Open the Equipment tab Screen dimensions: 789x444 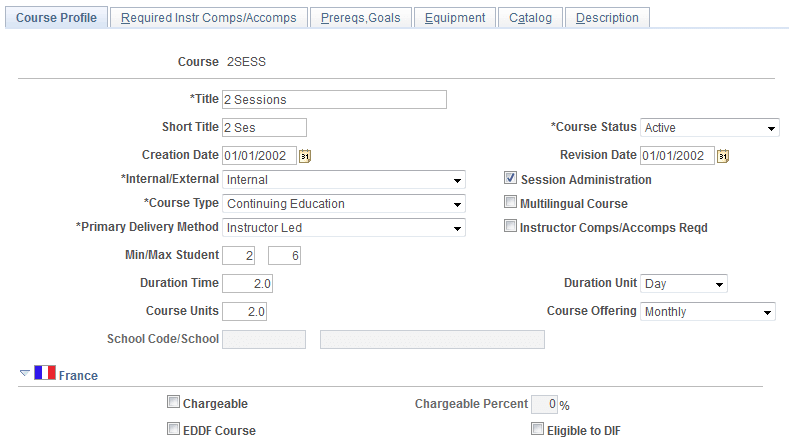pyautogui.click(x=455, y=18)
